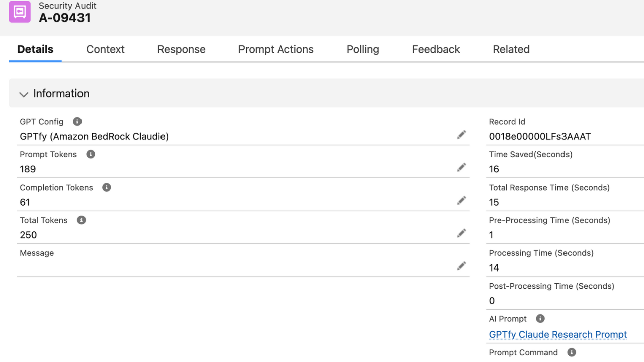Click the info icon beside Total Tokens
The width and height of the screenshot is (644, 362).
tap(81, 220)
